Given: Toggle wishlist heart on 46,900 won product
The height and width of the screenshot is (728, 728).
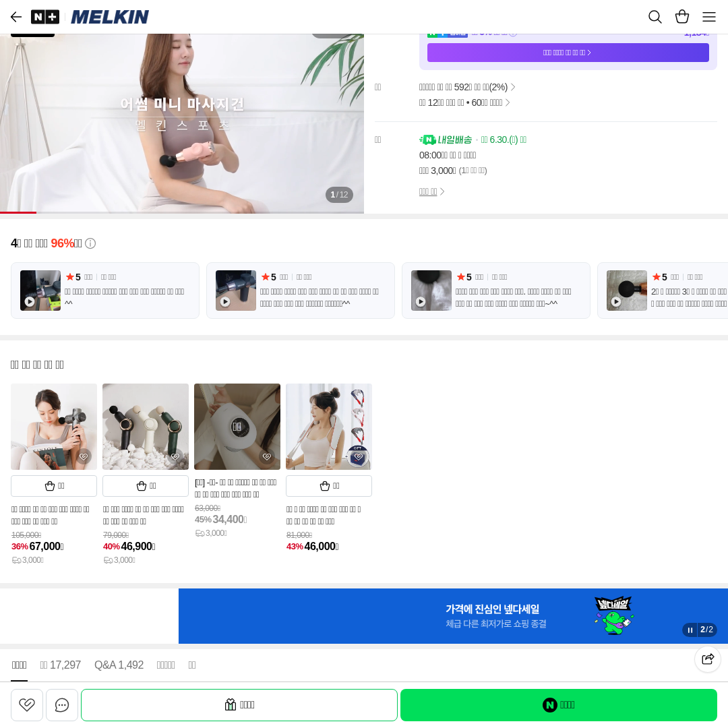Looking at the screenshot, I should (x=175, y=456).
